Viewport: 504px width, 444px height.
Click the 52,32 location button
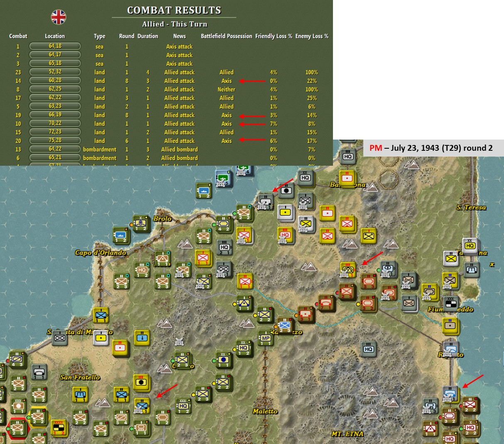click(55, 72)
